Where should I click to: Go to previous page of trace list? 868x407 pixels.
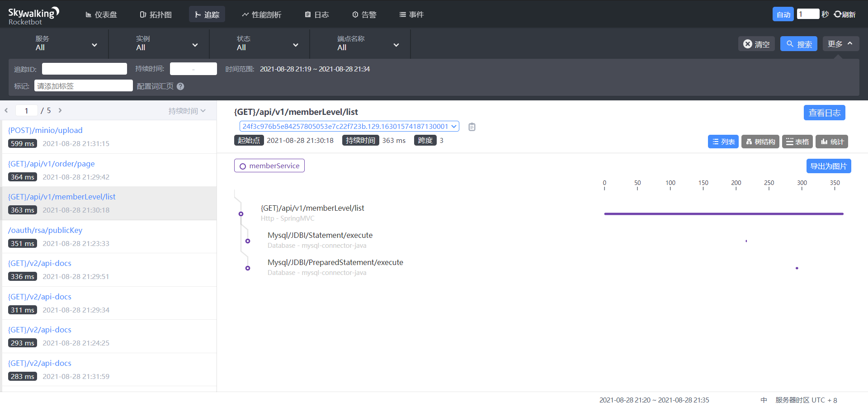coord(6,110)
